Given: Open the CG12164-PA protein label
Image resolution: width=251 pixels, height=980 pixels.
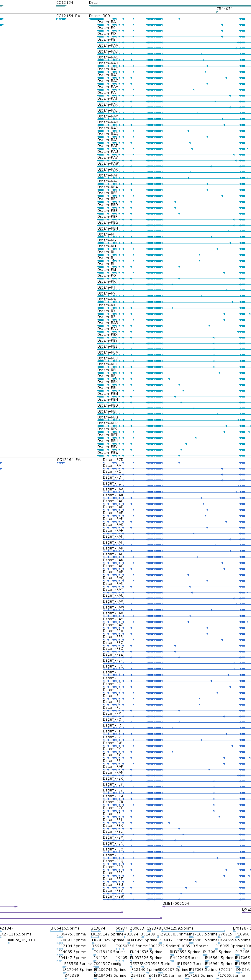Looking at the screenshot, I should click(69, 459).
